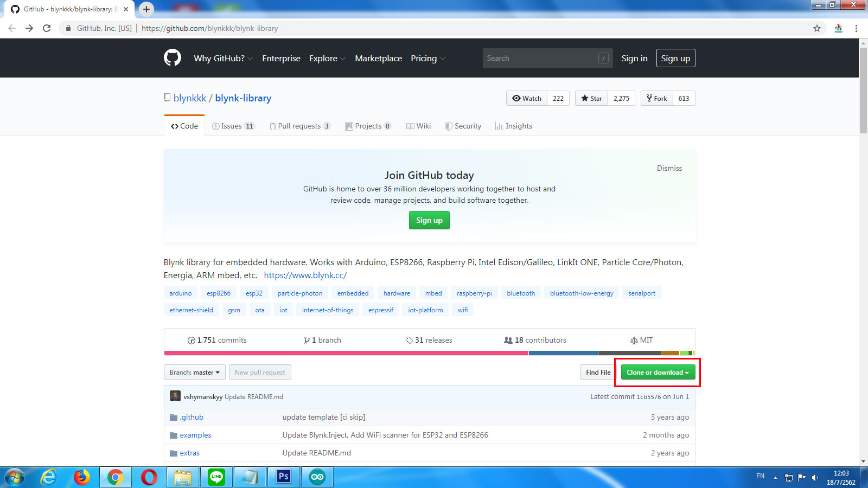Open the .github folder
The image size is (868, 488).
[x=192, y=417]
